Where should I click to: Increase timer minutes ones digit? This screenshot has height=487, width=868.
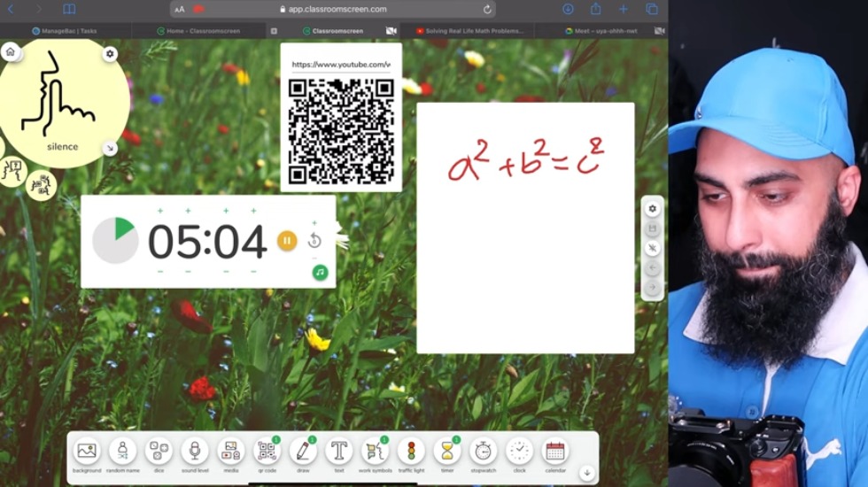[x=188, y=211]
